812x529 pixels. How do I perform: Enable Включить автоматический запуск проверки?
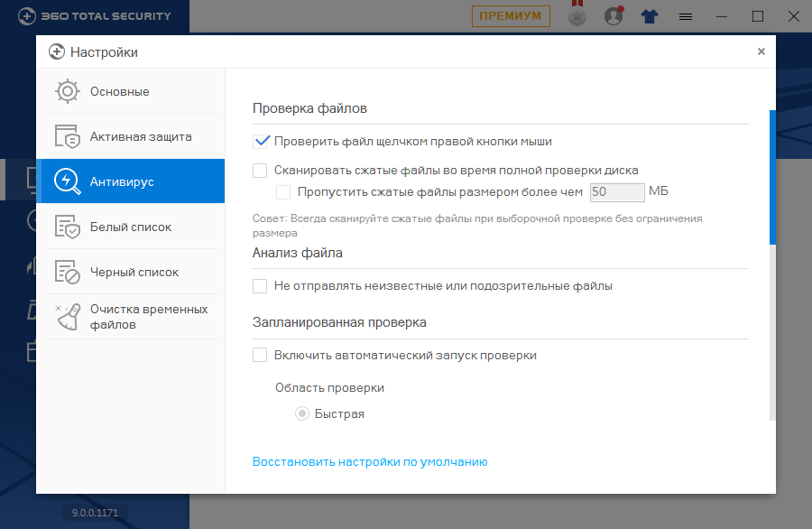click(x=260, y=355)
